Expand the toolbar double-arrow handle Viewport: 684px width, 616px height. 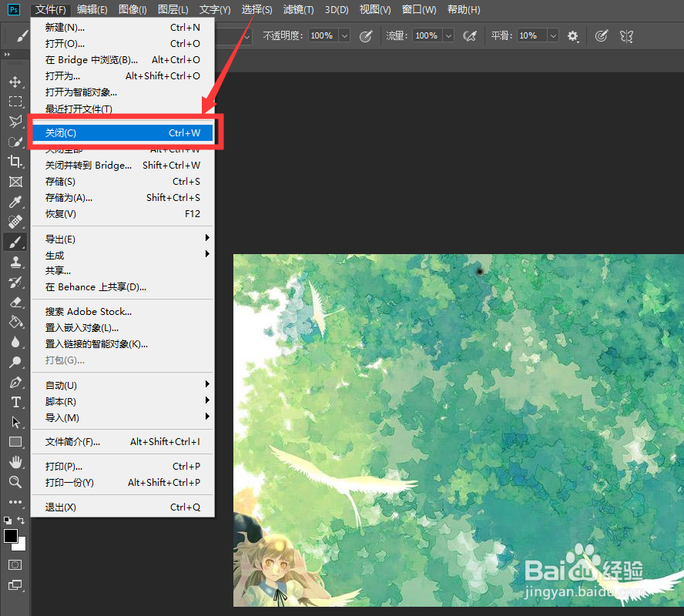tap(7, 55)
